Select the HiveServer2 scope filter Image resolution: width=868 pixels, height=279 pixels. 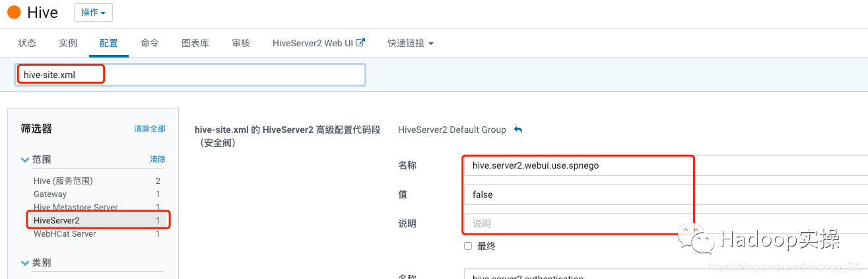tap(97, 220)
